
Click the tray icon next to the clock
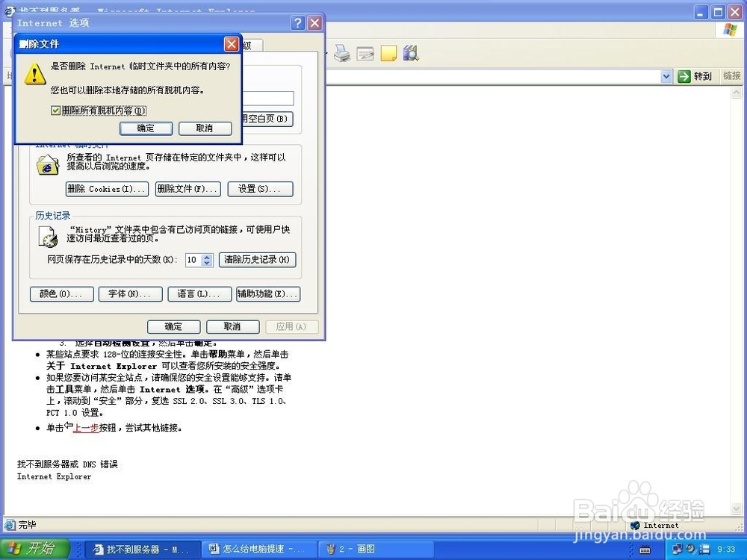pos(705,549)
